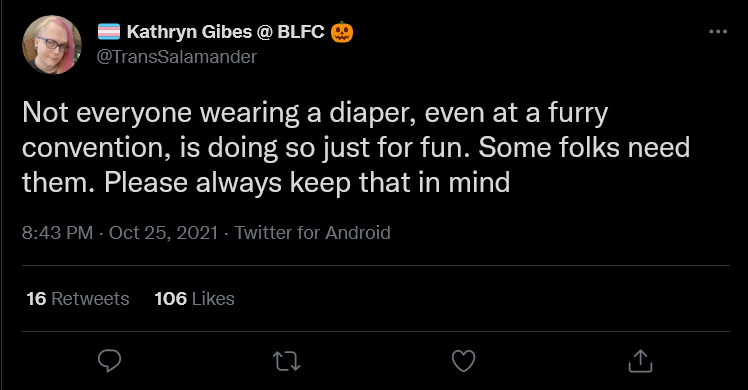Click the bold 16 retweet count

36,298
